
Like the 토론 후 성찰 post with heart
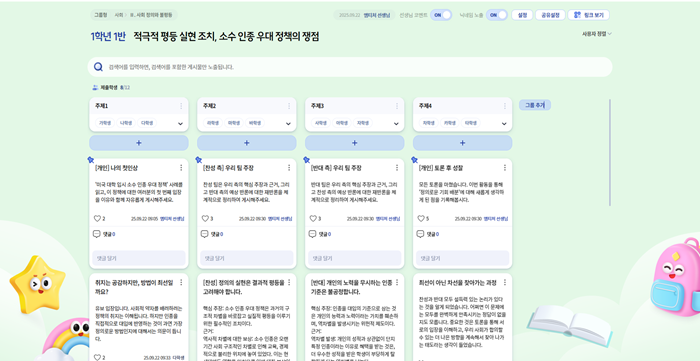pyautogui.click(x=421, y=219)
